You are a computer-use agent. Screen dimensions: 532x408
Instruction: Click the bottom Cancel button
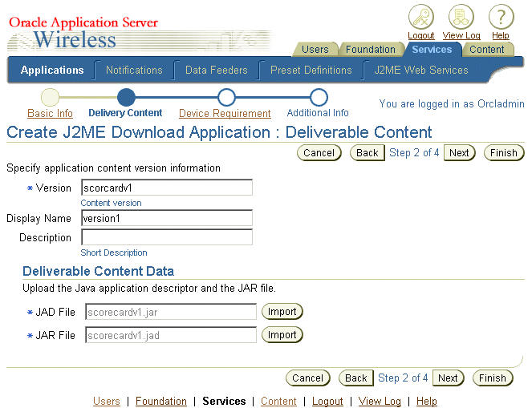click(x=308, y=378)
